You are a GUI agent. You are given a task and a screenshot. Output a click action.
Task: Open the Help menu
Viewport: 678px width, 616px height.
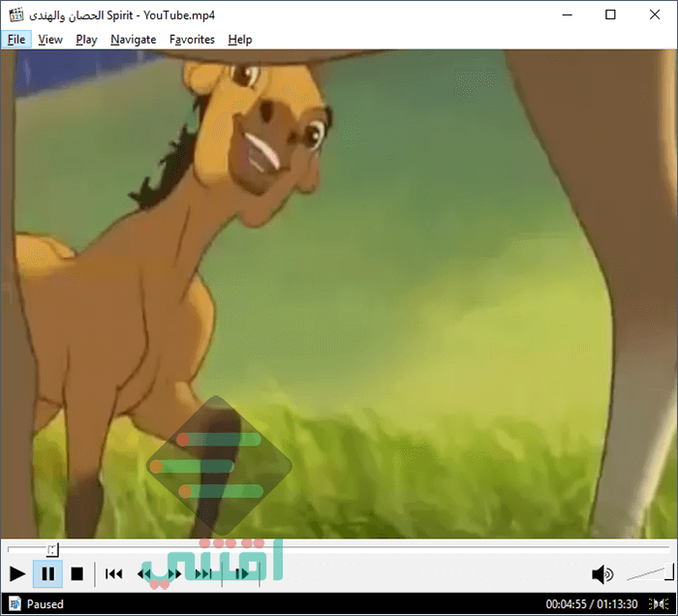tap(240, 40)
